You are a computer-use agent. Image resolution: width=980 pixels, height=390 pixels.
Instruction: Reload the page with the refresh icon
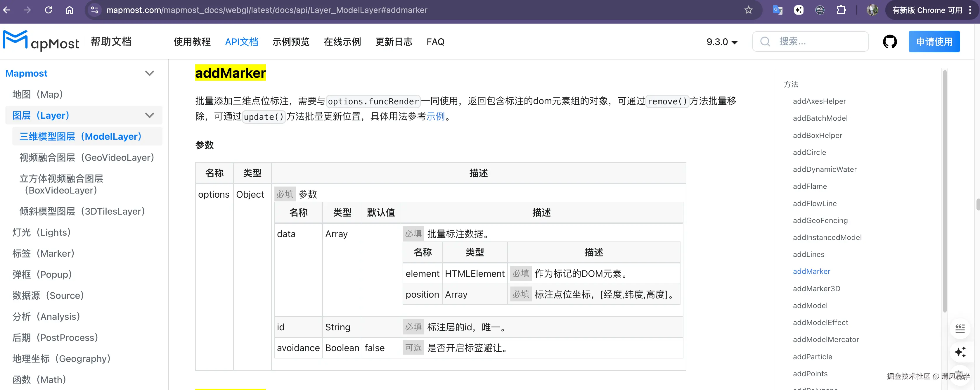[48, 10]
